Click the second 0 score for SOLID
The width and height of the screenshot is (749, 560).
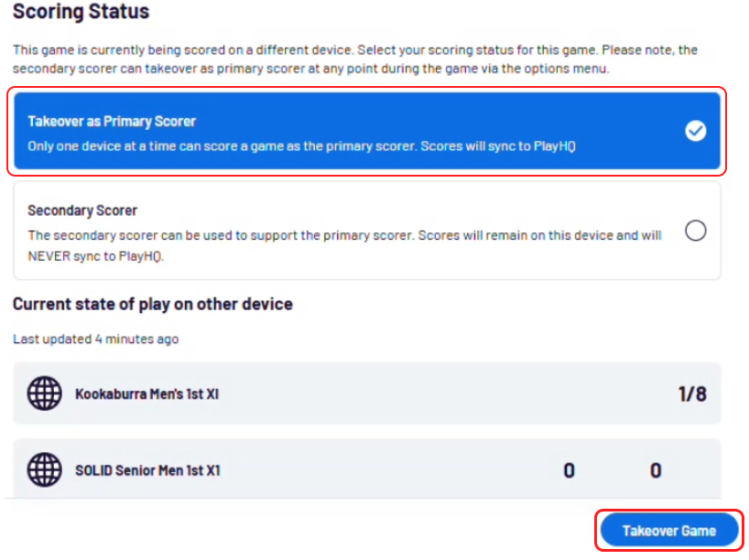click(x=656, y=470)
